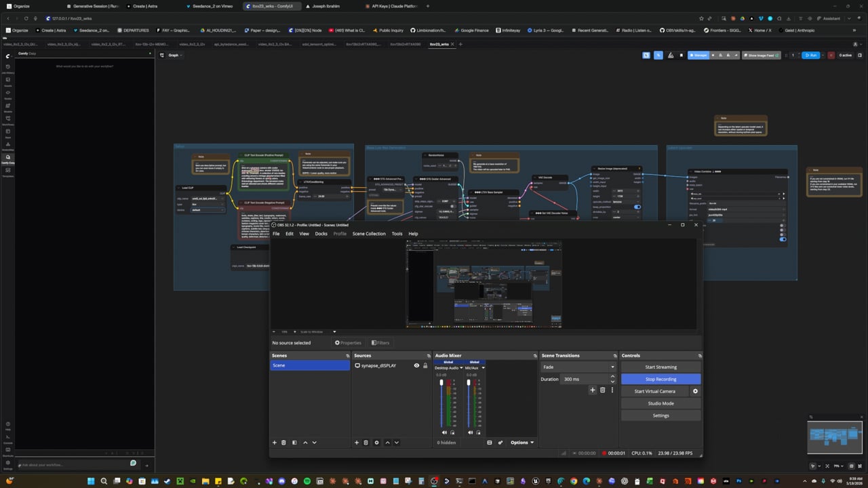
Task: Open advanced audio properties cog icon
Action: 500,443
